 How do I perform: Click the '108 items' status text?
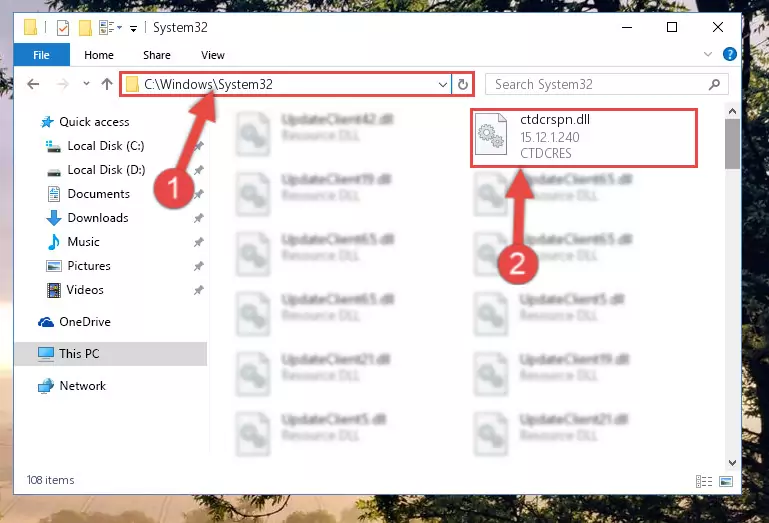point(51,480)
